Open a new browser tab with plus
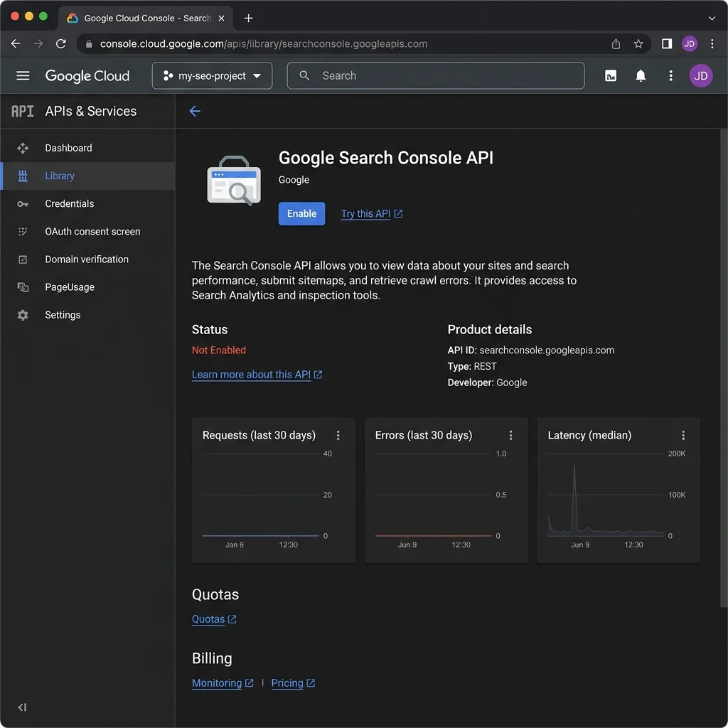Viewport: 728px width, 728px height. 248,18
